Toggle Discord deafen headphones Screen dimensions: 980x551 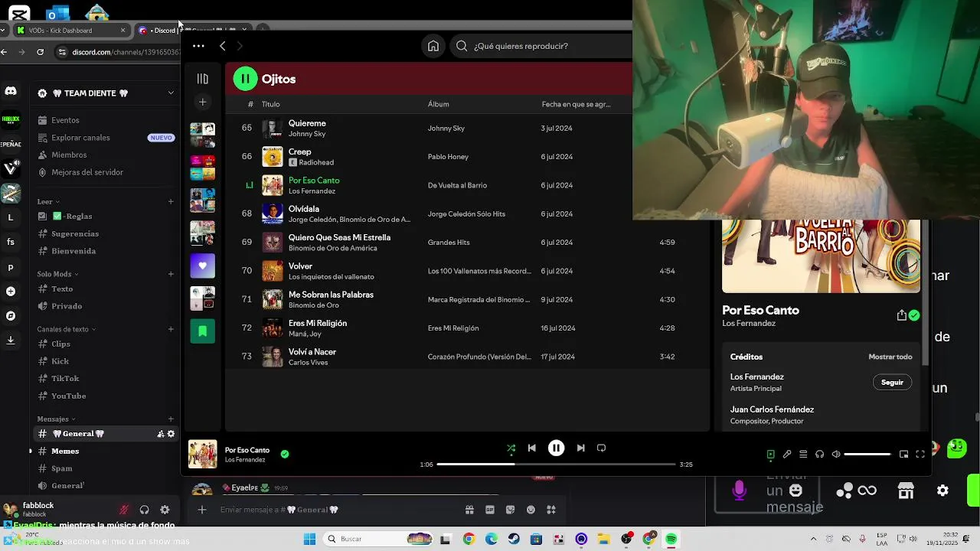click(x=144, y=510)
